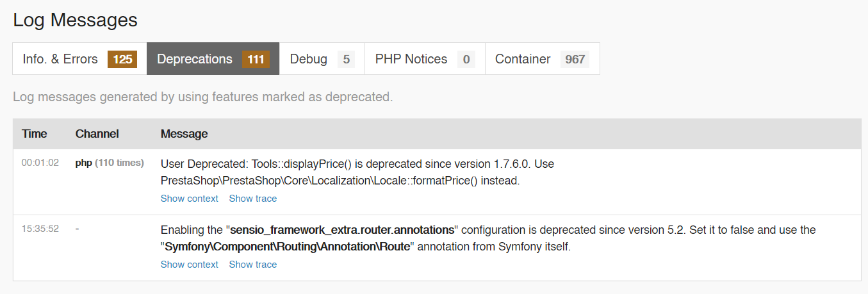This screenshot has height=294, width=868.
Task: Click the 15:35:52 timestamp
Action: pos(40,229)
